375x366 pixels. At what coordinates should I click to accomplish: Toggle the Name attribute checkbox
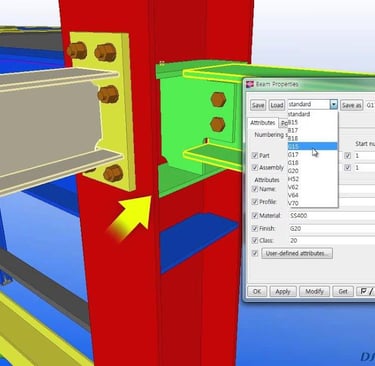click(x=255, y=189)
